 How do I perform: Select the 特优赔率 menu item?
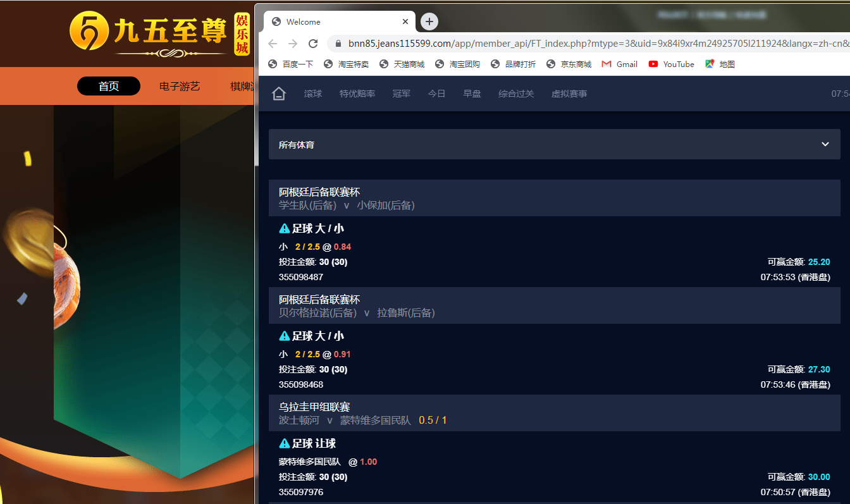(x=357, y=94)
